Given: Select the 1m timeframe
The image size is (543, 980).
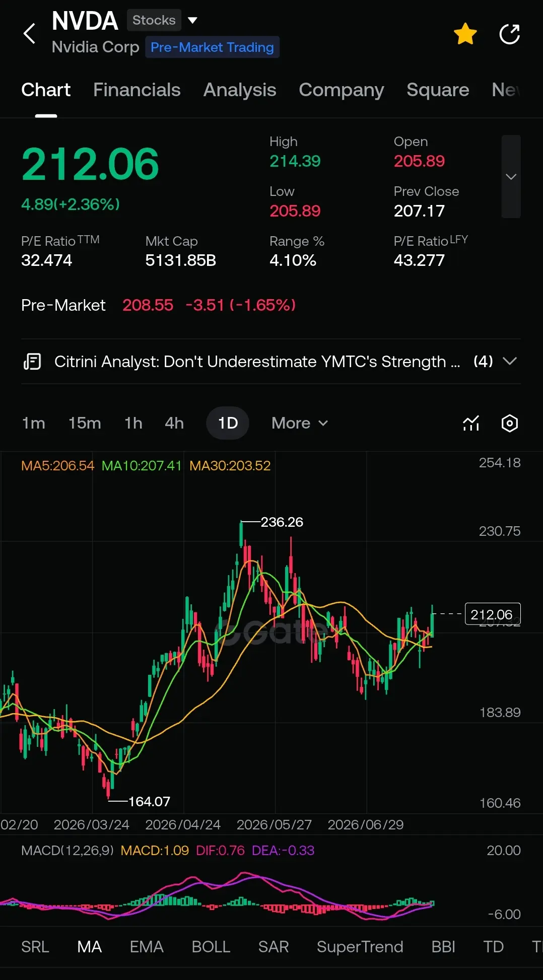Looking at the screenshot, I should pos(34,423).
